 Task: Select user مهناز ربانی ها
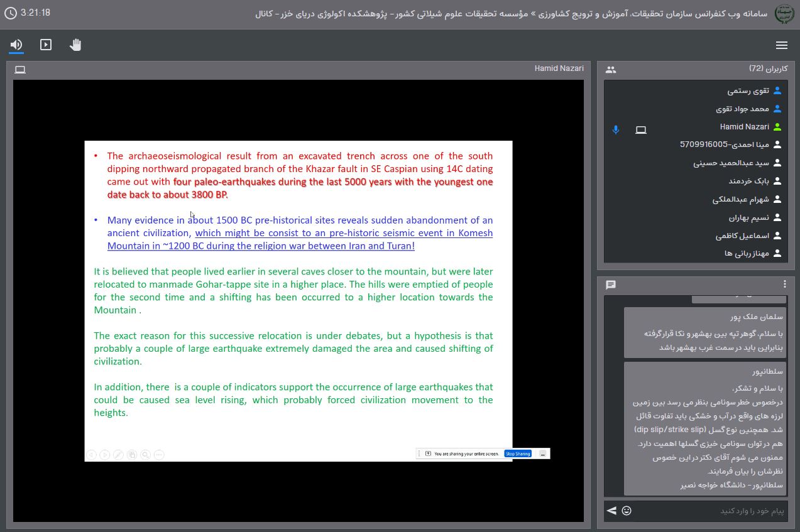pos(696,253)
